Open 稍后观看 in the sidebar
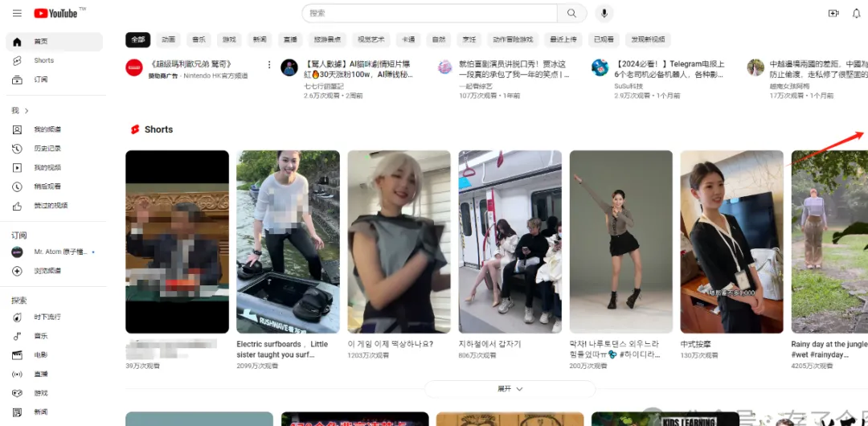 pyautogui.click(x=55, y=186)
